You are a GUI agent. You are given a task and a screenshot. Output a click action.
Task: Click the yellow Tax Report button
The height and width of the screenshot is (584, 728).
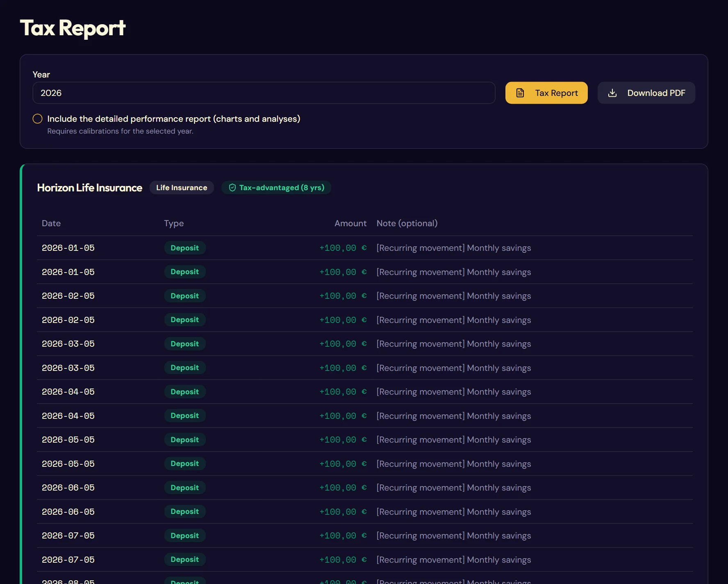pyautogui.click(x=546, y=93)
